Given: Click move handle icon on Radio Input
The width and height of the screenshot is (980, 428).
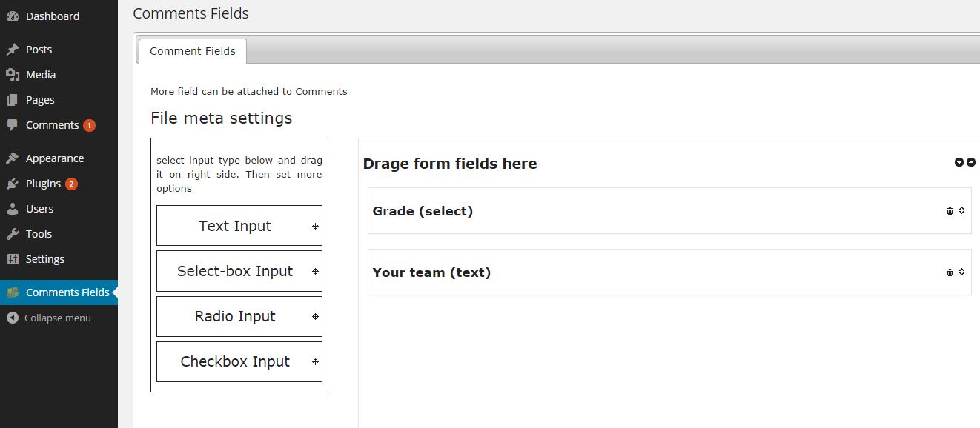Looking at the screenshot, I should click(315, 317).
